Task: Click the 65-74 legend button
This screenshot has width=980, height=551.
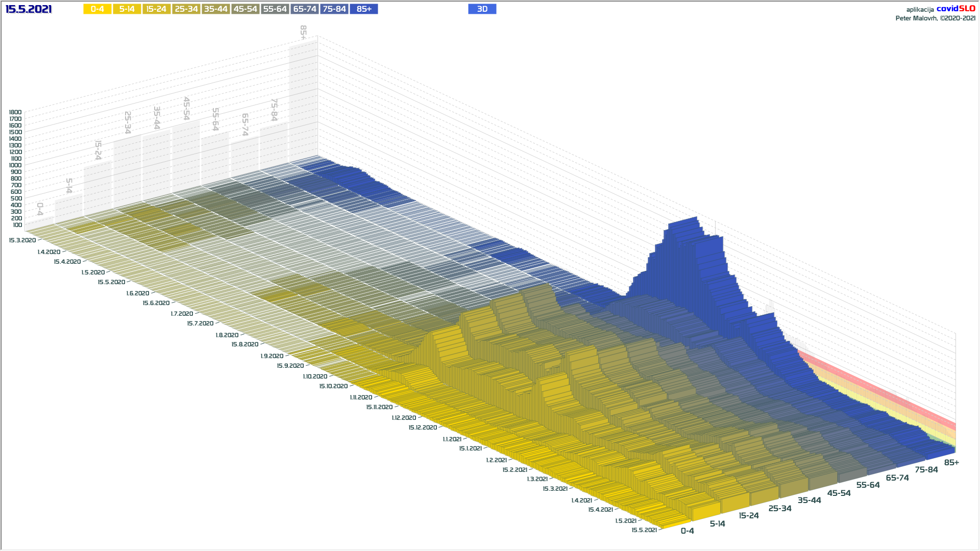Action: tap(304, 9)
